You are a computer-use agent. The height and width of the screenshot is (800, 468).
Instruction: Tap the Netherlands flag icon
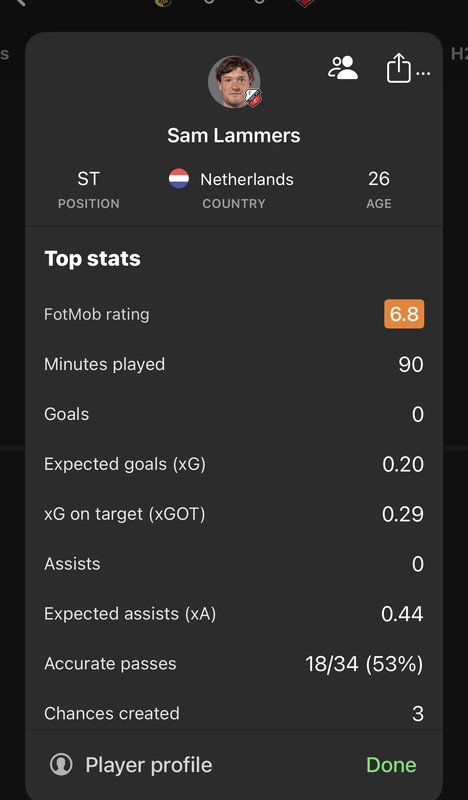click(x=179, y=179)
